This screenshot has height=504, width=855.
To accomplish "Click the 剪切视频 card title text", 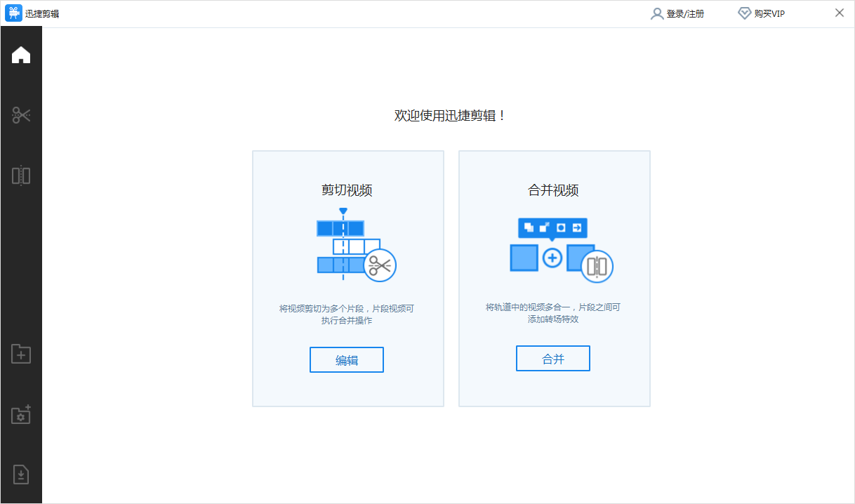I will point(347,190).
